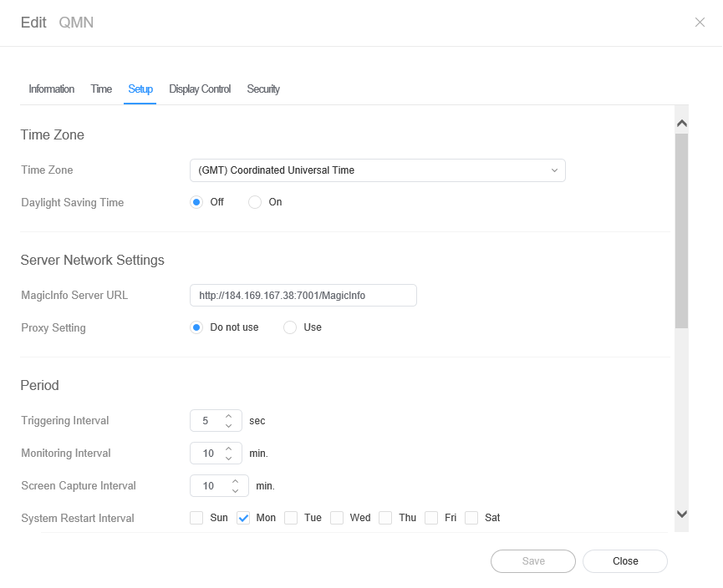The image size is (723, 588).
Task: Uncheck Mon for System Restart Interval
Action: pos(244,518)
